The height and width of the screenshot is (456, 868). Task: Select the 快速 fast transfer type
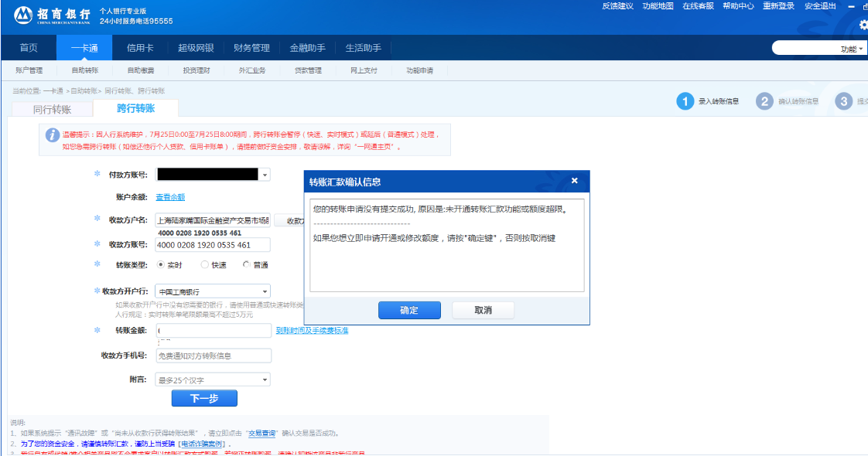(204, 265)
